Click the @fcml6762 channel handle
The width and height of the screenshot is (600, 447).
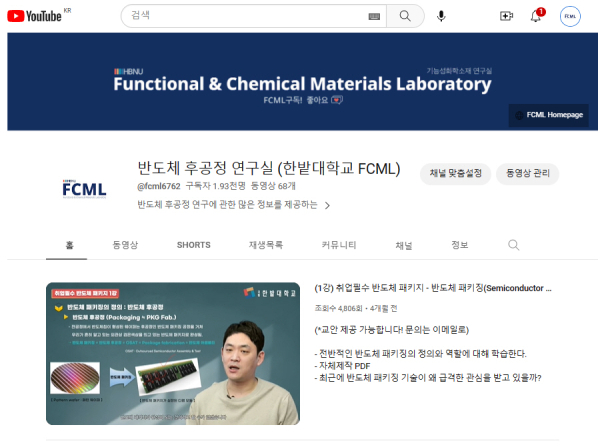coord(159,186)
